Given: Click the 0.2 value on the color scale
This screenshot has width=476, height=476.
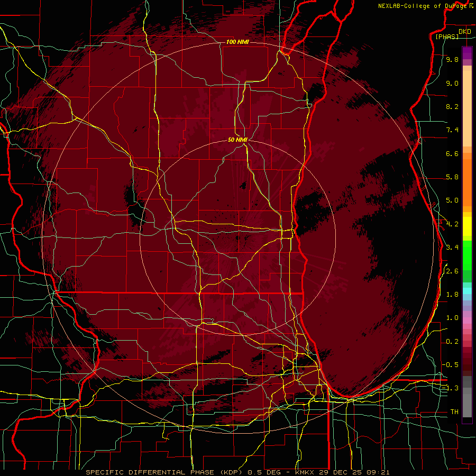Looking at the screenshot, I should tap(452, 342).
